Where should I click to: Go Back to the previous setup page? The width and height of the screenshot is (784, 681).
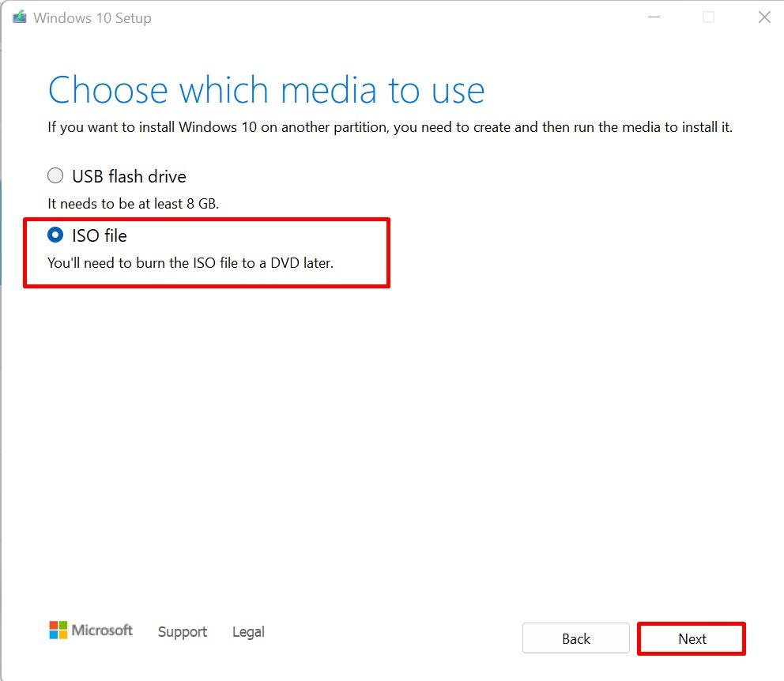(x=575, y=638)
